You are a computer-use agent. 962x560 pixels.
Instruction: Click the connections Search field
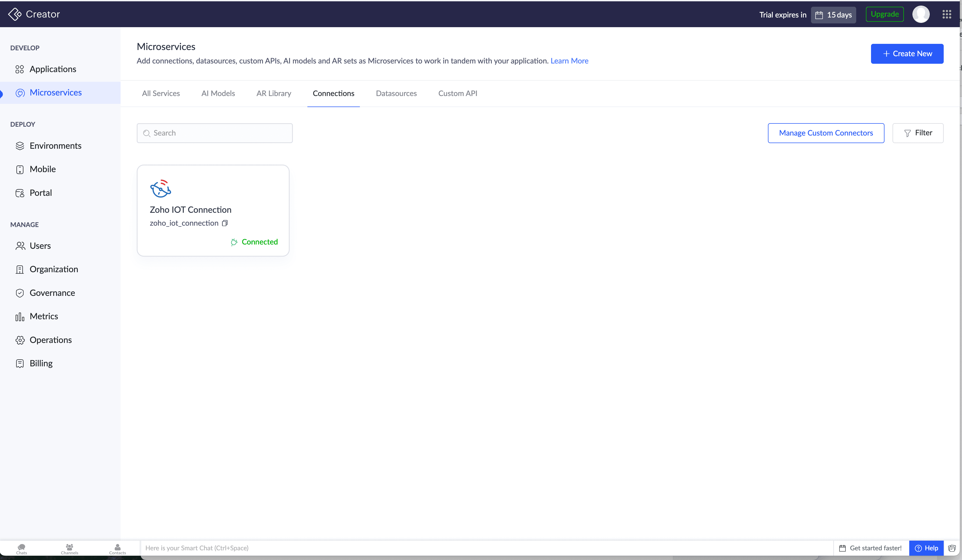tap(215, 133)
